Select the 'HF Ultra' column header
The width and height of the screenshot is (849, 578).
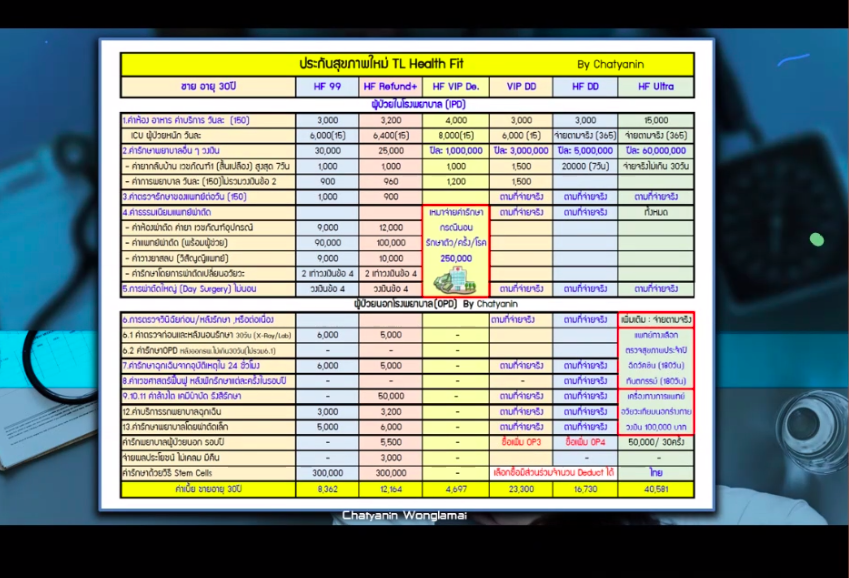click(x=656, y=87)
